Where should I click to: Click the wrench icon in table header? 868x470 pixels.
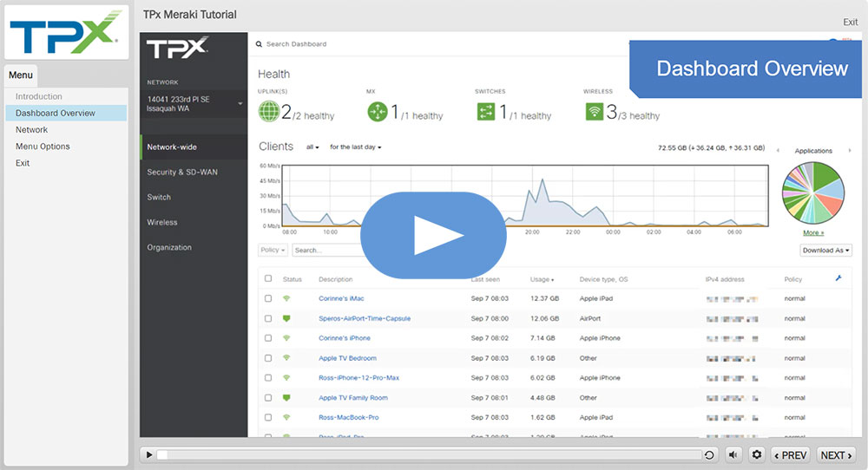[x=838, y=278]
